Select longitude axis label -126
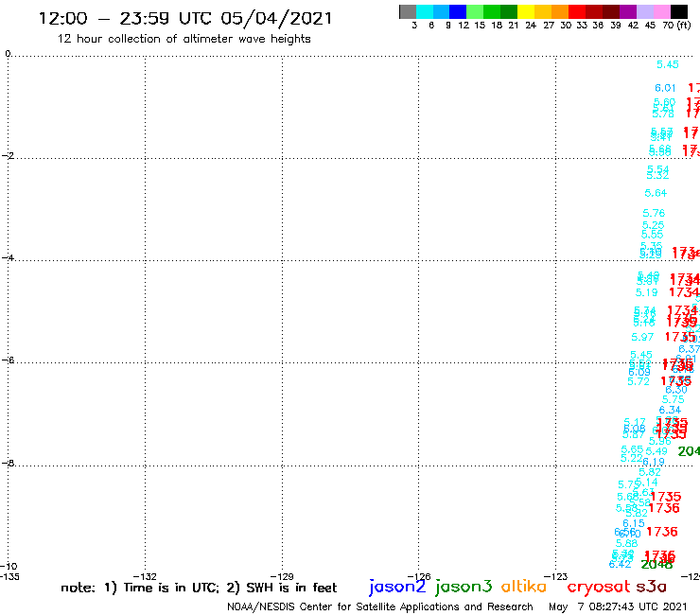The height and width of the screenshot is (615, 700). tap(419, 576)
